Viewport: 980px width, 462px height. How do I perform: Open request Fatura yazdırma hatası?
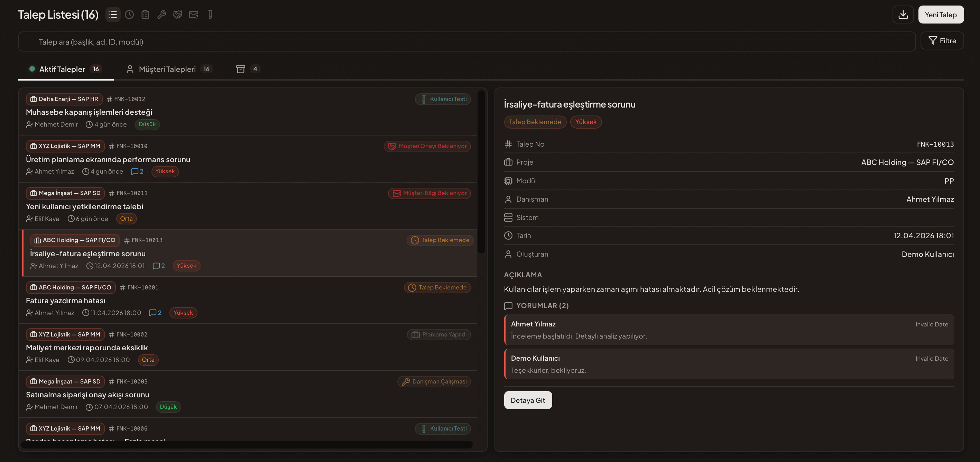(x=65, y=300)
